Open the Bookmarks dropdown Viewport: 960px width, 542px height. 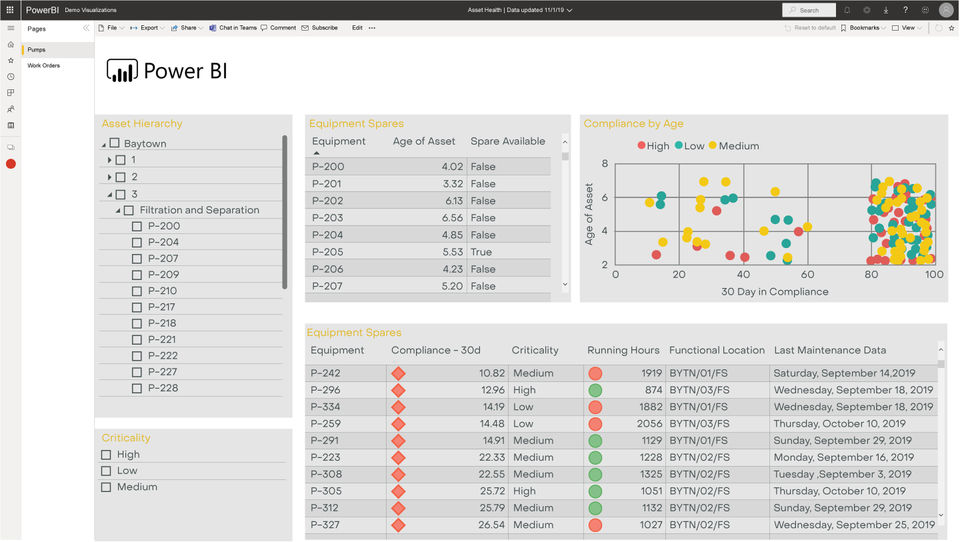click(863, 28)
